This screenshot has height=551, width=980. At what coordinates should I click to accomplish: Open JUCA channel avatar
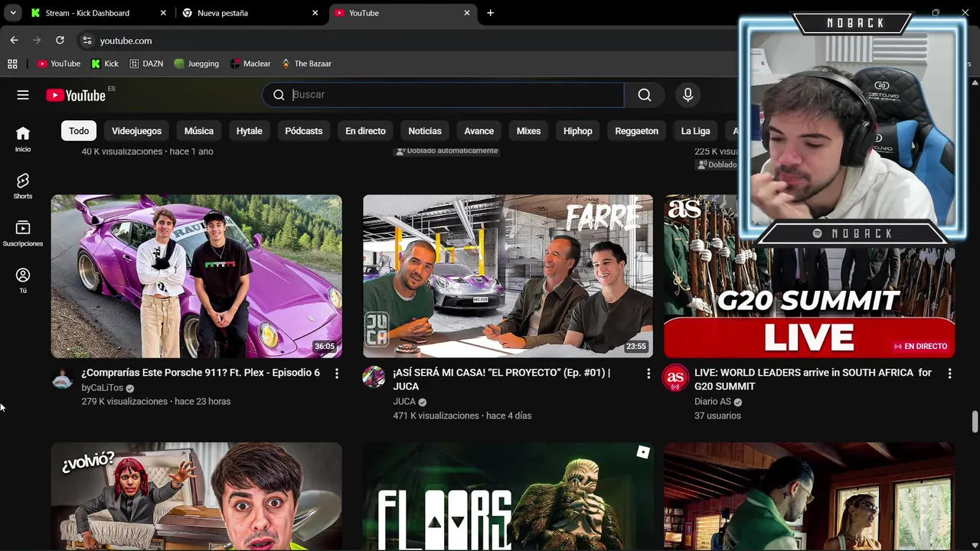coord(374,377)
